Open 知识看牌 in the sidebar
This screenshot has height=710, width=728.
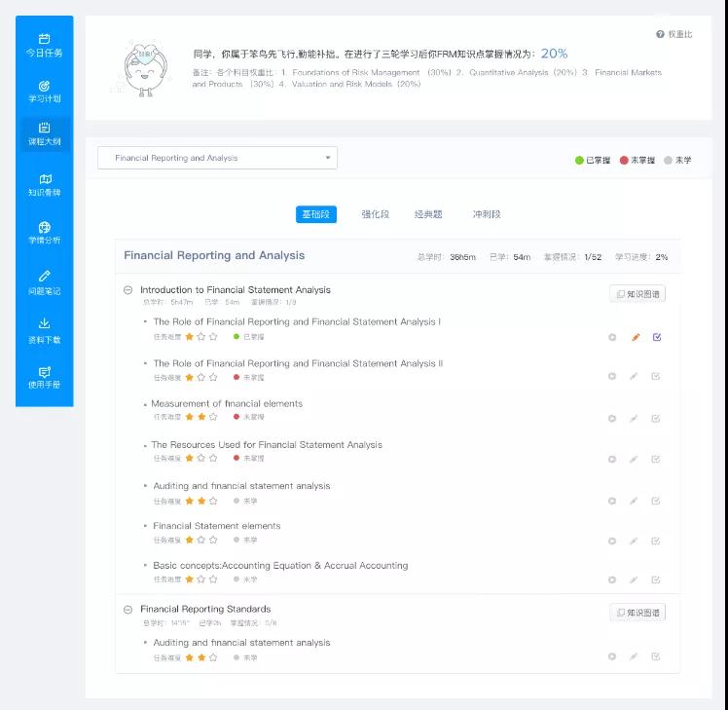coord(44,185)
